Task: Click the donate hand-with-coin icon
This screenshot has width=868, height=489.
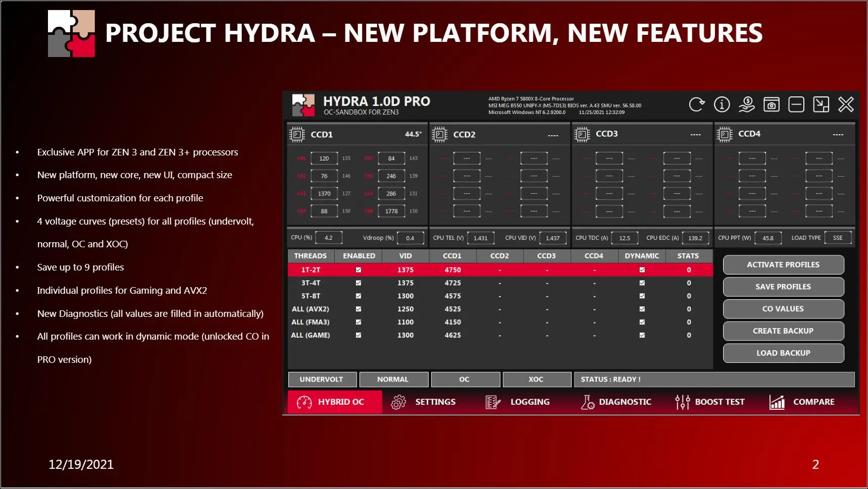Action: pyautogui.click(x=746, y=104)
